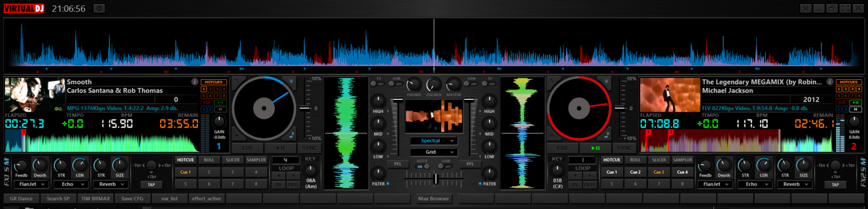Open the Reverb effect dropdown on right deck

pos(795,185)
